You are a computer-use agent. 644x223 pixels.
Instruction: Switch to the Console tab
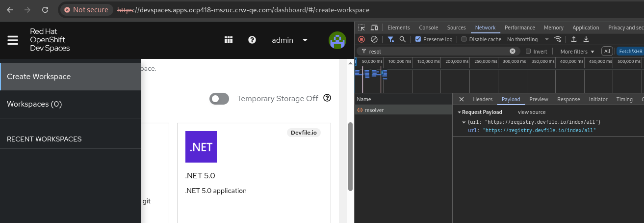coord(428,28)
